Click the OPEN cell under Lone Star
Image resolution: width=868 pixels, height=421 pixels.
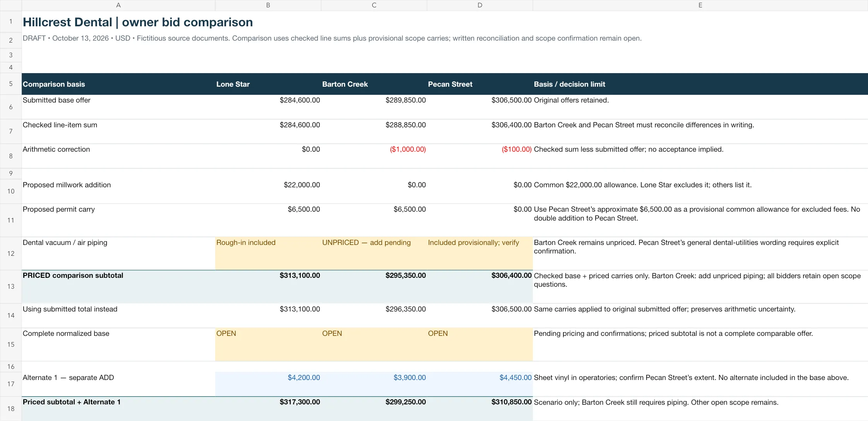268,344
